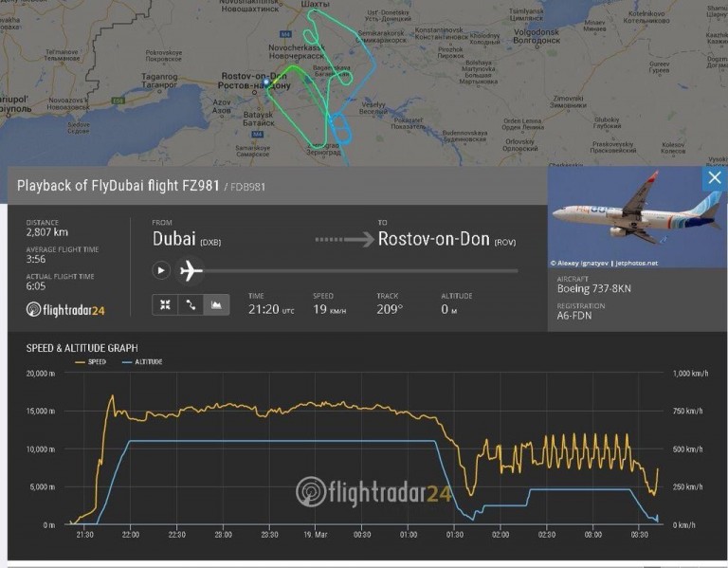Click the aircraft position marker near Rostov-on-Don
The height and width of the screenshot is (568, 728).
[268, 83]
